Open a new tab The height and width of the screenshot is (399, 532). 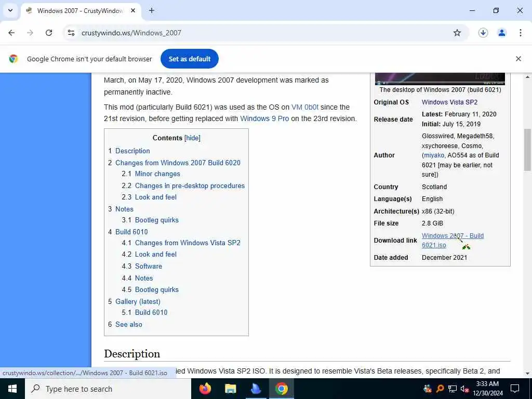pyautogui.click(x=151, y=10)
